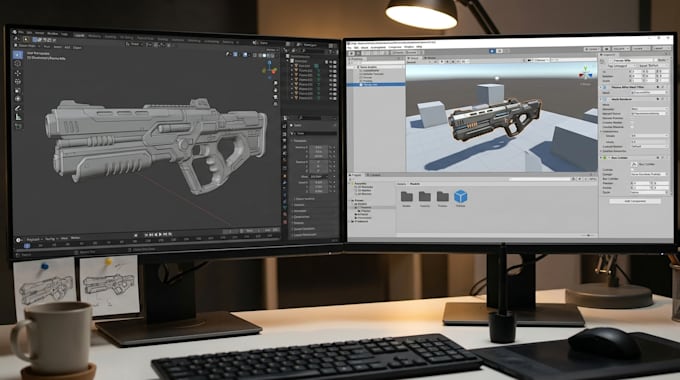Switch to Blender's Modeling workspace tab
The width and height of the screenshot is (680, 380).
coord(94,36)
